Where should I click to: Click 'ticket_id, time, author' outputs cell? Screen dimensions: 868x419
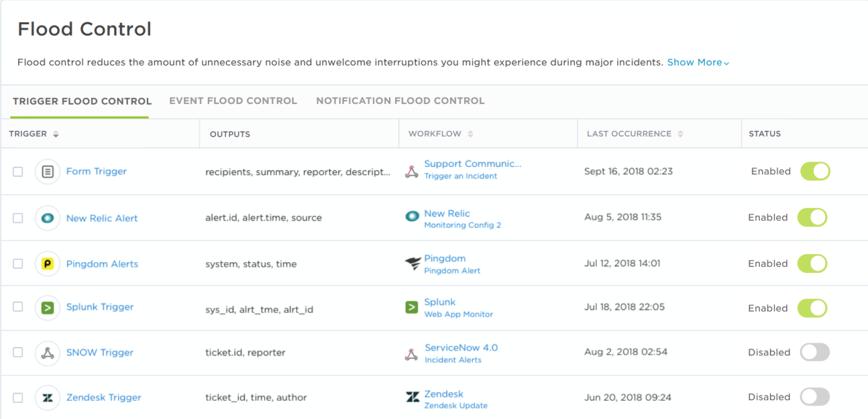pos(256,398)
